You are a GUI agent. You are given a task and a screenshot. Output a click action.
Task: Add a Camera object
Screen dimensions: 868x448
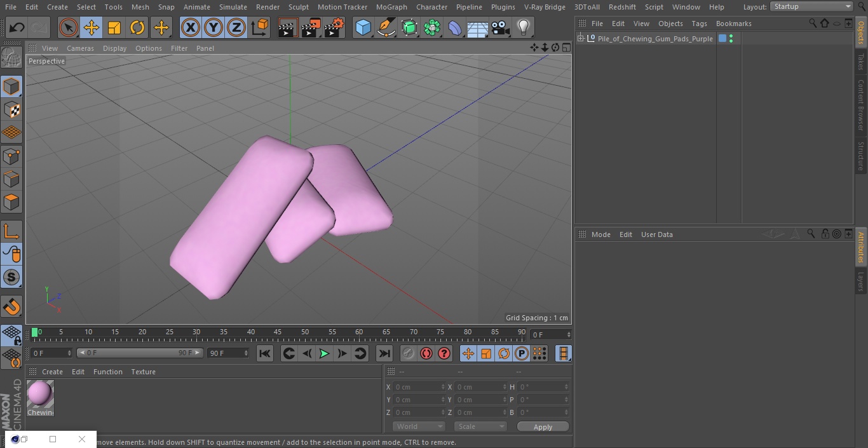(501, 28)
